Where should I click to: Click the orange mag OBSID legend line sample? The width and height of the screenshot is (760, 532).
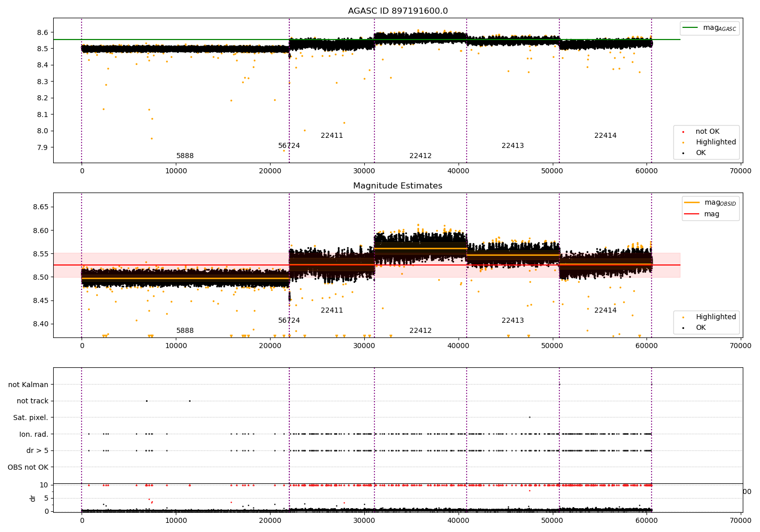coord(692,202)
